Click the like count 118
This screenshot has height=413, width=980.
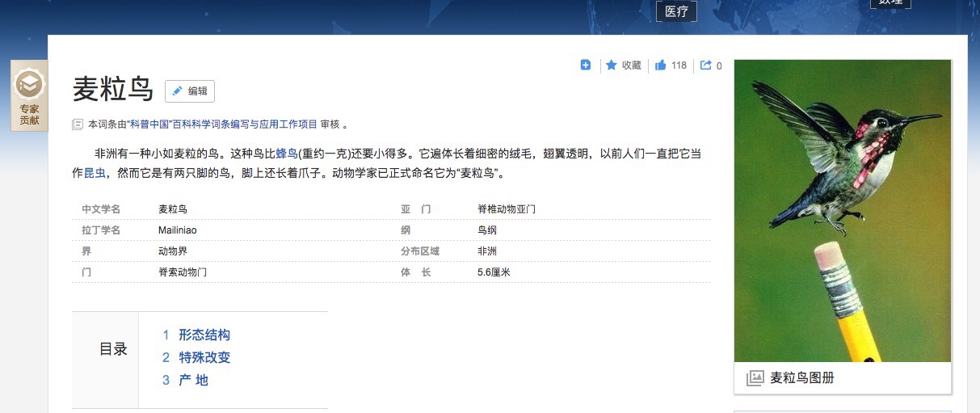679,65
